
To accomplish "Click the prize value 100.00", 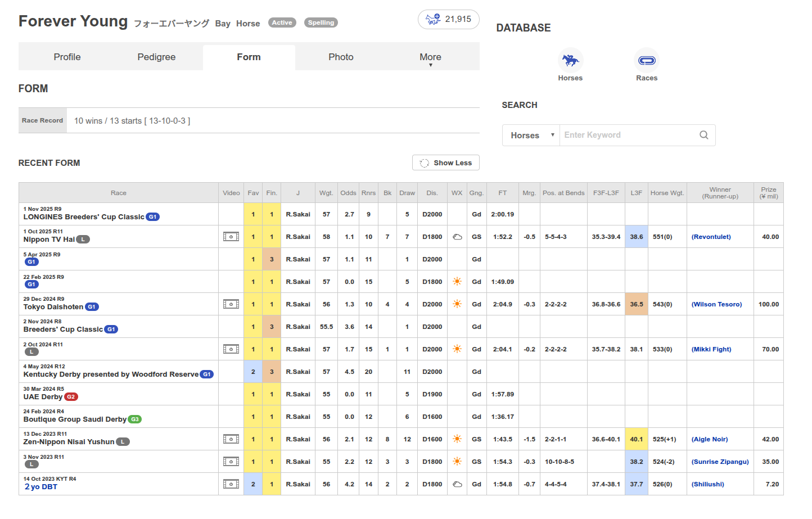I will [x=769, y=304].
